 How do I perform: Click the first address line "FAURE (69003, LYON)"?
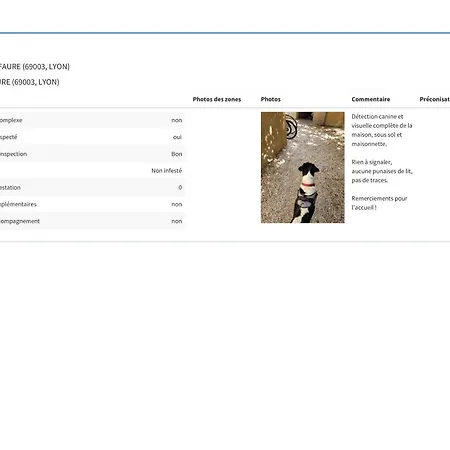click(35, 67)
